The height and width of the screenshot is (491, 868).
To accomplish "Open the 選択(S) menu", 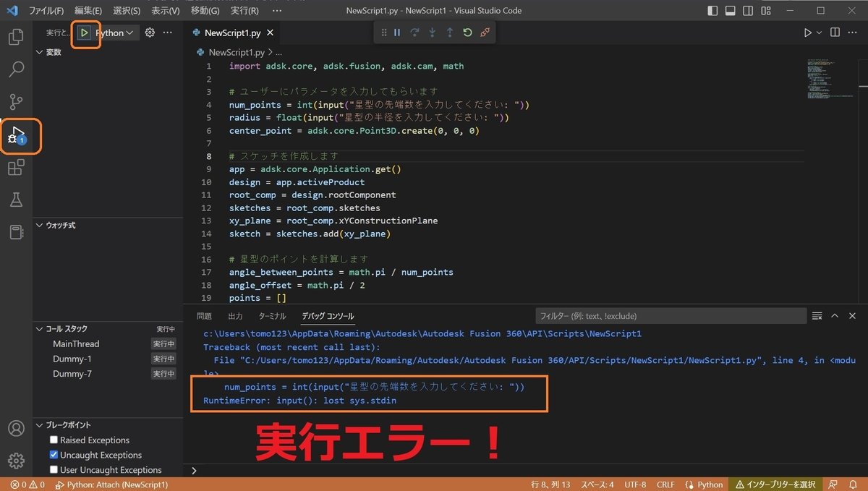I will [127, 11].
